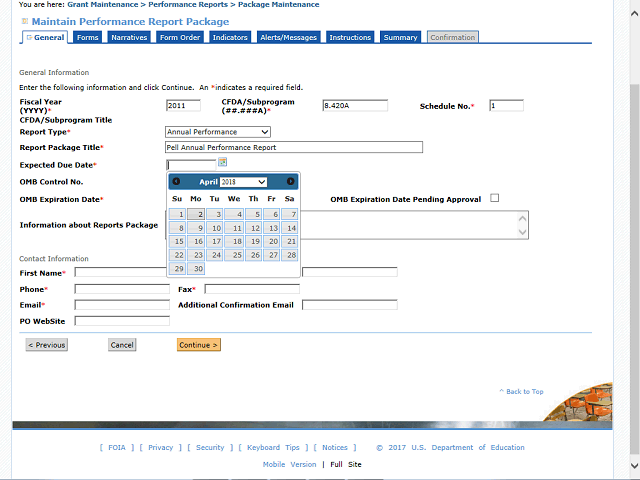Screen dimensions: 640x480
Task: Open the Report Type dropdown
Action: point(218,132)
